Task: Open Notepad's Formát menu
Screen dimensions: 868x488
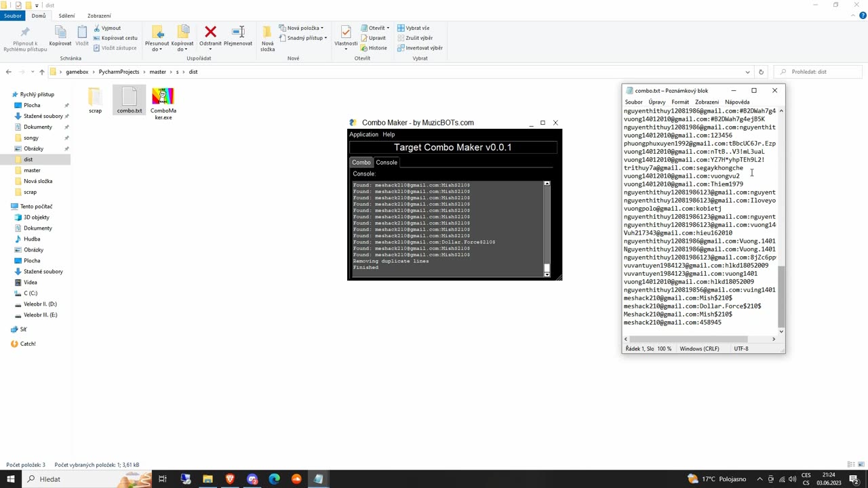Action: [680, 102]
